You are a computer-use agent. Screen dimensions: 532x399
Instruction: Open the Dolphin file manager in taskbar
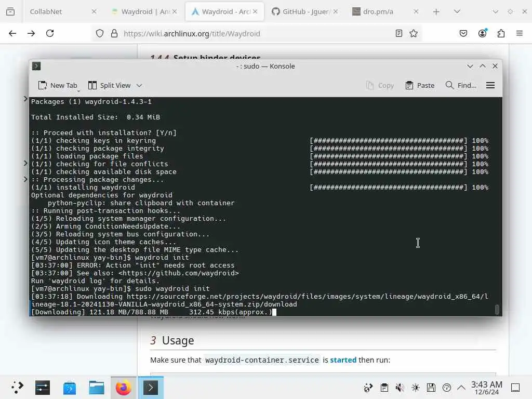coord(96,388)
